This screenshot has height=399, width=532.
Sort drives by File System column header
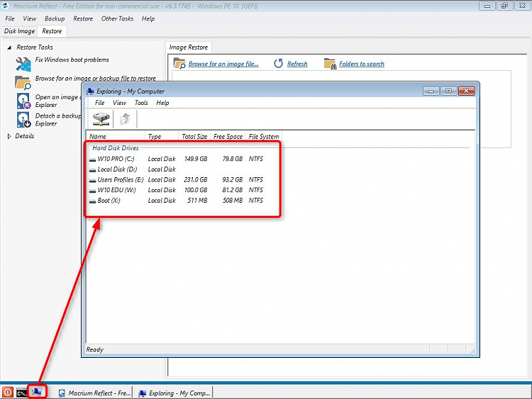264,137
